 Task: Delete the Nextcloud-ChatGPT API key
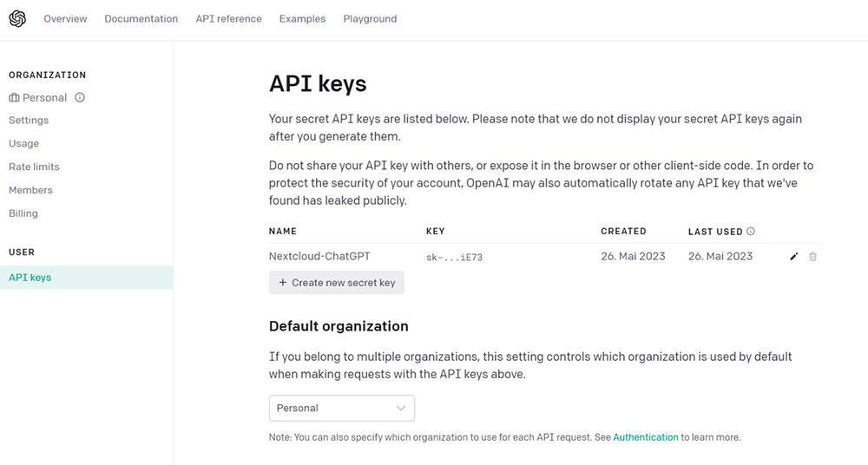point(812,257)
